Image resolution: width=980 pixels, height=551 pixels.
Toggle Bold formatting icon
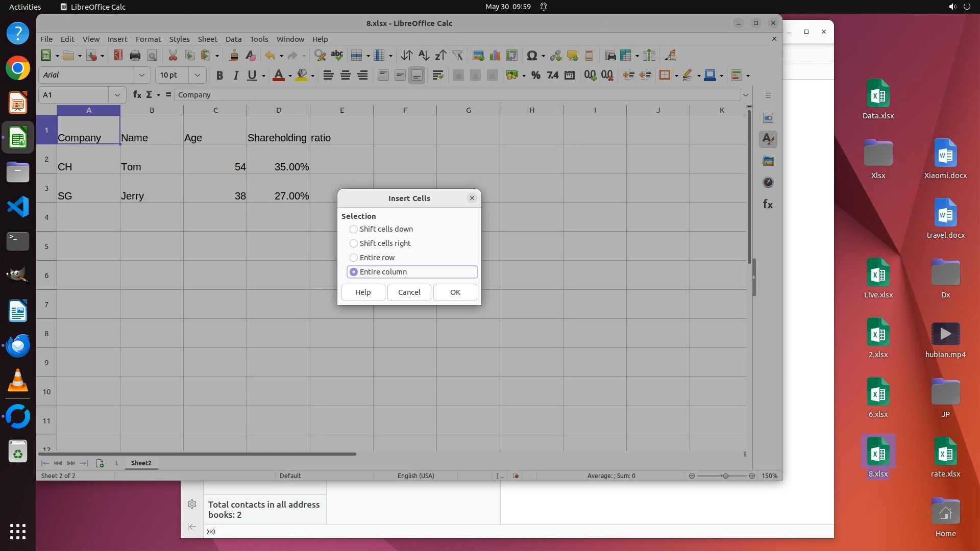(219, 76)
